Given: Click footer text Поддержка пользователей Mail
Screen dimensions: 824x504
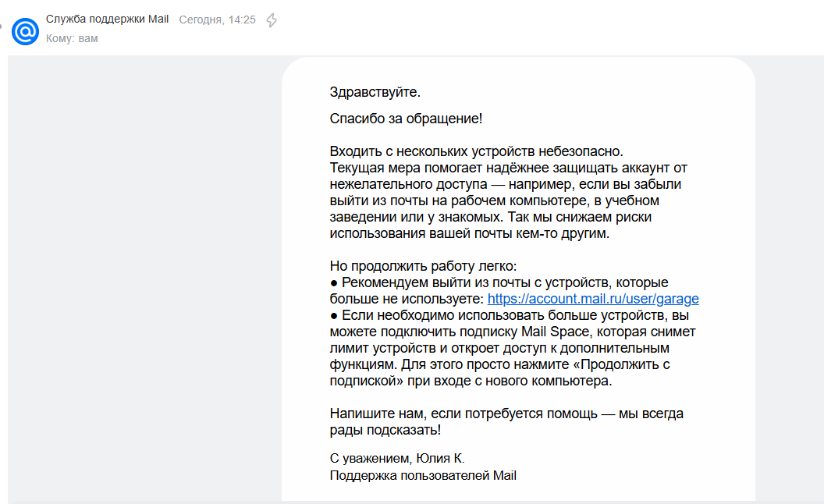Looking at the screenshot, I should (x=423, y=475).
